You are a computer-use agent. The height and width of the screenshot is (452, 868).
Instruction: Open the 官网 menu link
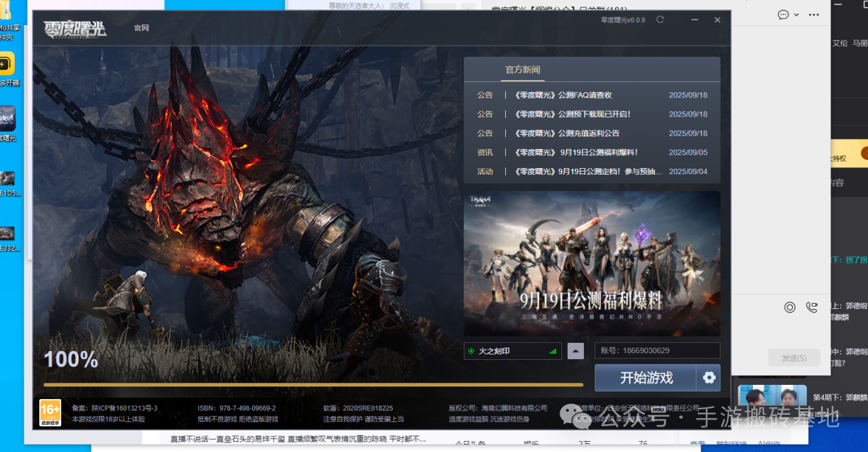tap(141, 28)
